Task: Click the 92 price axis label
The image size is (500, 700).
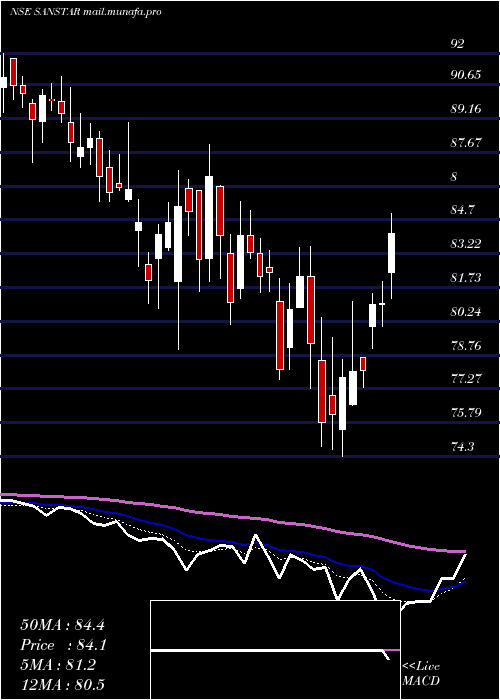Action: [x=458, y=44]
